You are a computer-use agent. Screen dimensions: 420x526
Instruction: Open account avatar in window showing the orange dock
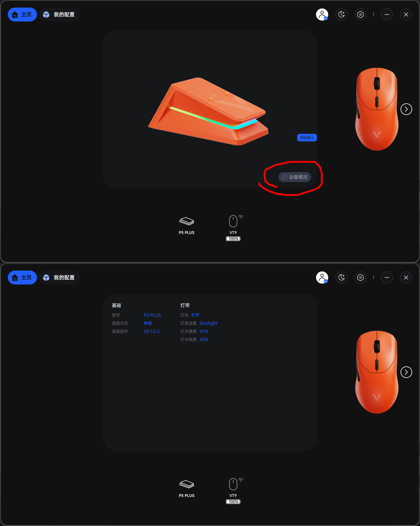point(322,15)
